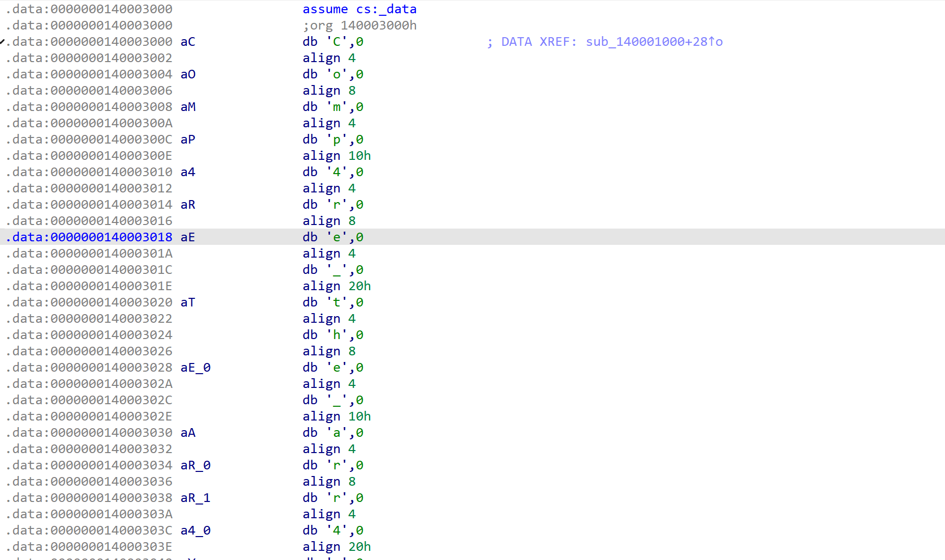Image resolution: width=945 pixels, height=560 pixels.
Task: Click the aE_0 label name
Action: pyautogui.click(x=195, y=367)
